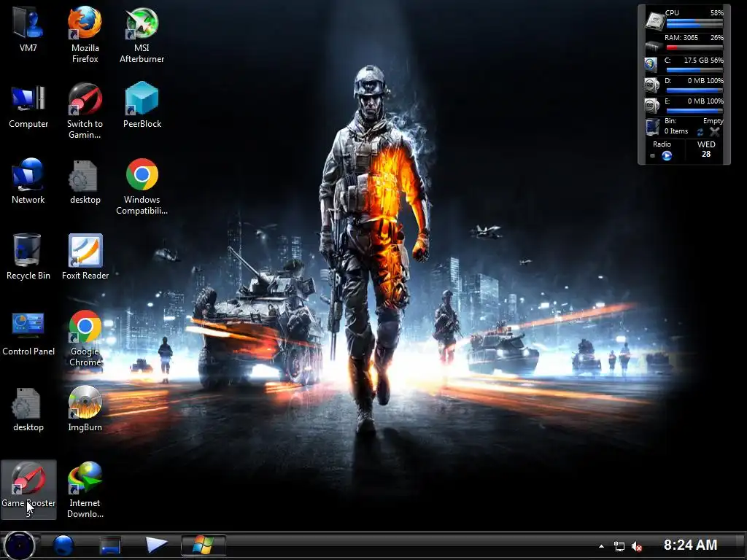Click the CPU chip icon in gadget
This screenshot has height=560, width=747.
click(x=654, y=20)
